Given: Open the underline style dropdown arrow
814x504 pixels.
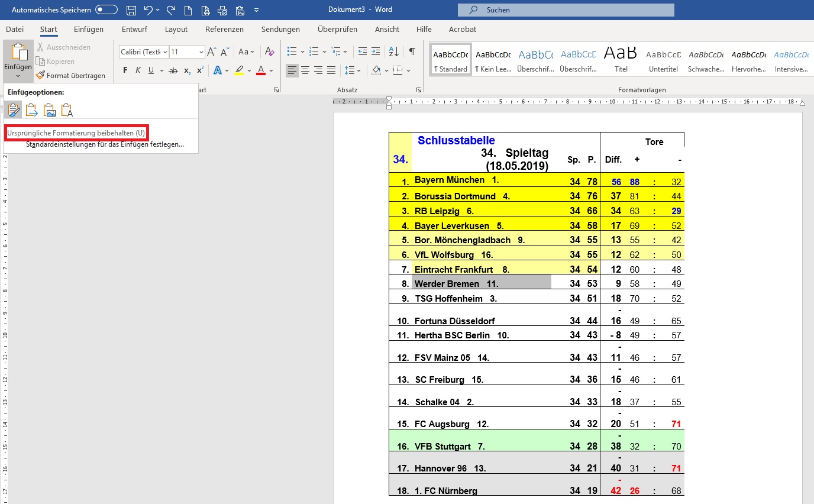Looking at the screenshot, I should pos(160,70).
